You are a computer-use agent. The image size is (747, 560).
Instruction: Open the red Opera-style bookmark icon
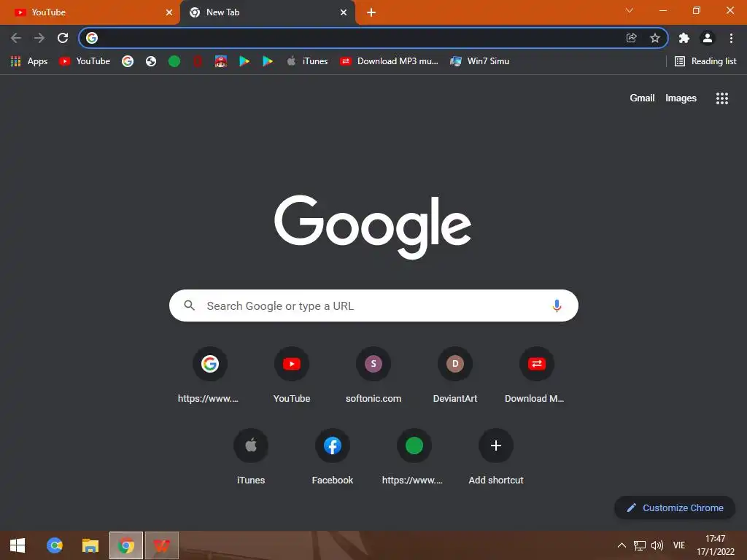tap(198, 61)
